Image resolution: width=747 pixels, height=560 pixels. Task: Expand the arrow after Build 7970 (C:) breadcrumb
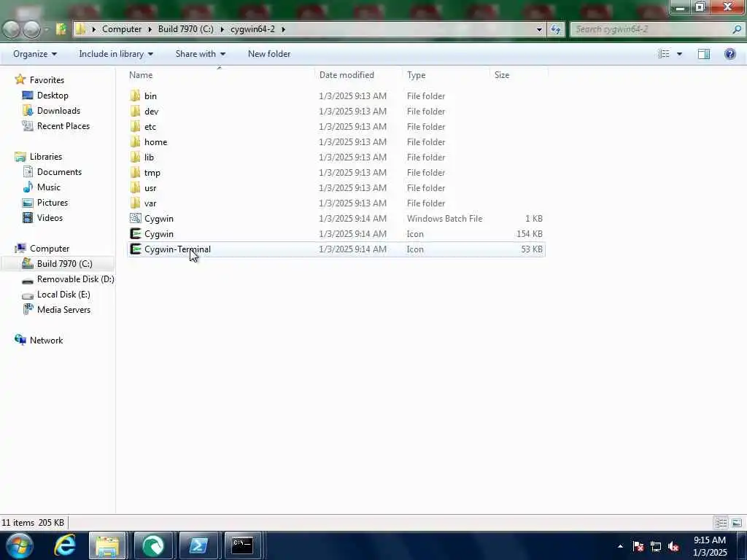[x=222, y=29]
